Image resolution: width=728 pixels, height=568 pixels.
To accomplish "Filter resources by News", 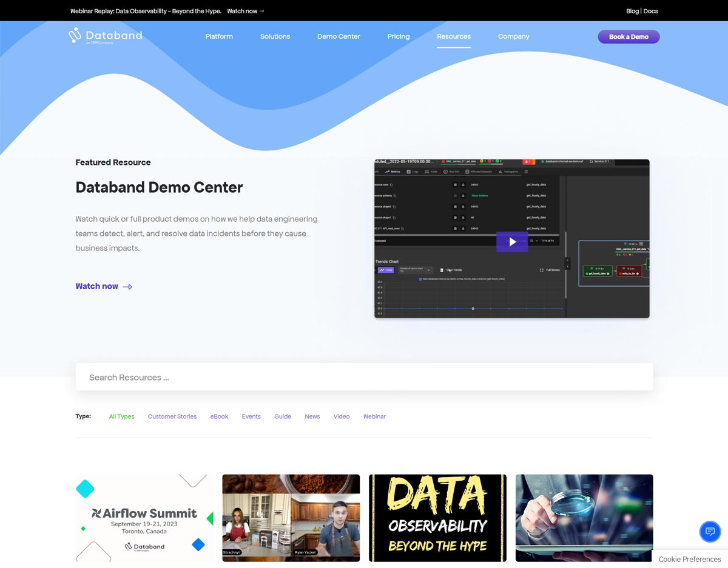I will pyautogui.click(x=312, y=416).
